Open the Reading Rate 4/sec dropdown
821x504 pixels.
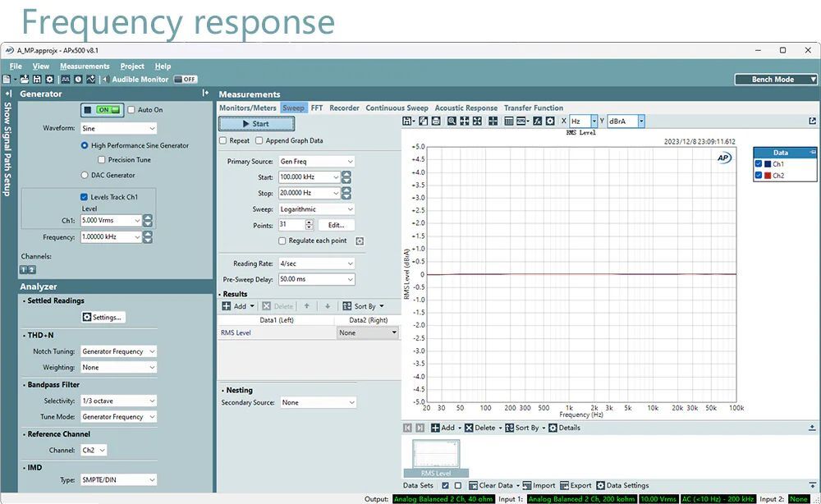pyautogui.click(x=317, y=263)
